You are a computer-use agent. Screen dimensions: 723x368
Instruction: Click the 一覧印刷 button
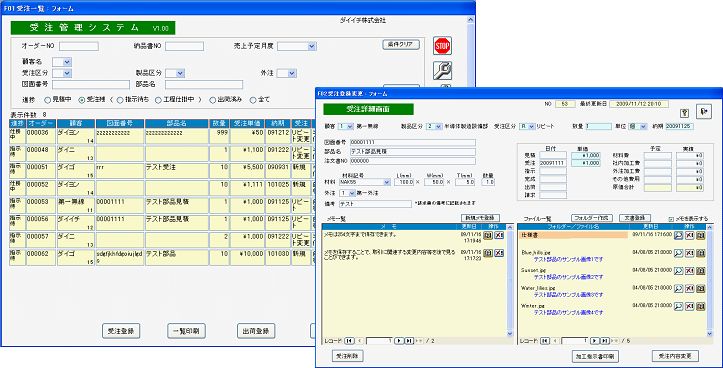point(186,331)
